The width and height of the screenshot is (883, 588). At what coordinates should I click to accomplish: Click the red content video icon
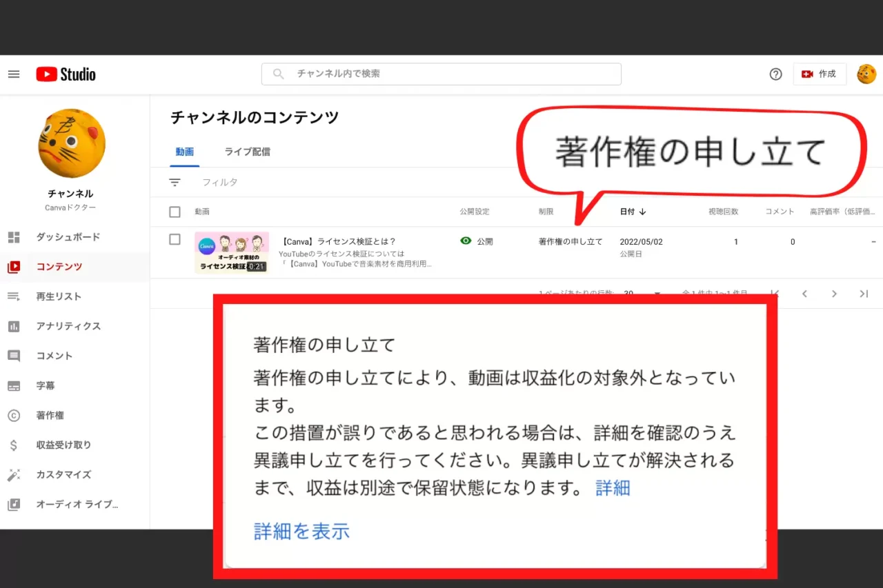tap(14, 267)
